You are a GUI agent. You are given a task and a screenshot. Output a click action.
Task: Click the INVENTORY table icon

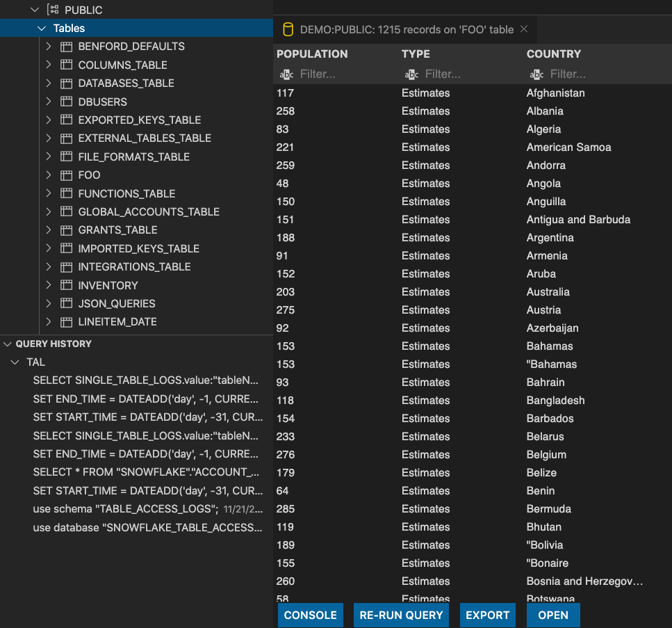(67, 285)
